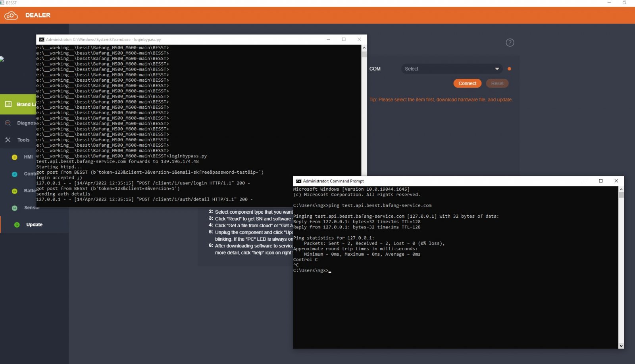
Task: Open the Brand List menu item
Action: [18, 104]
